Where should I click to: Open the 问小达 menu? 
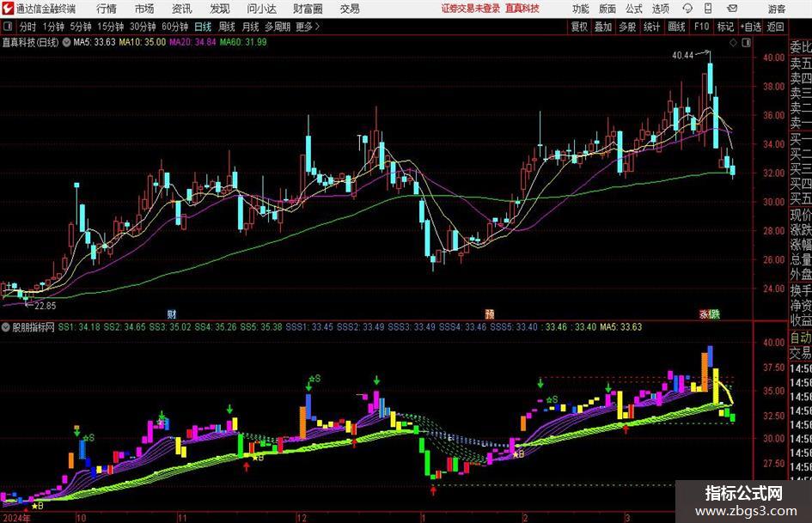pos(261,9)
